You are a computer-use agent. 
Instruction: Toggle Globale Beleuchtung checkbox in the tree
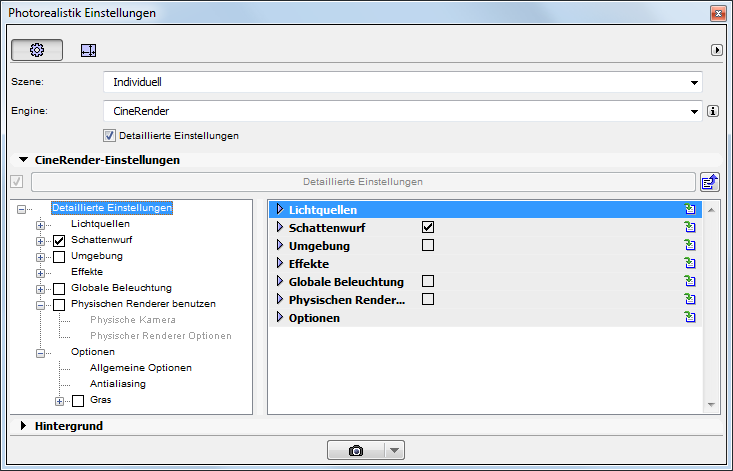pyautogui.click(x=59, y=289)
